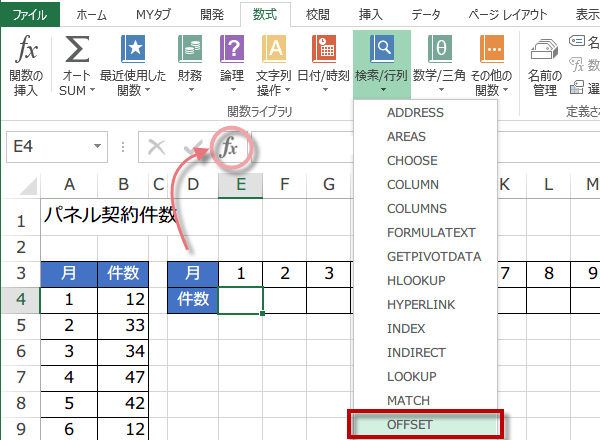Click the select-all corner triangle
Image resolution: width=600 pixels, height=440 pixels.
[28, 186]
